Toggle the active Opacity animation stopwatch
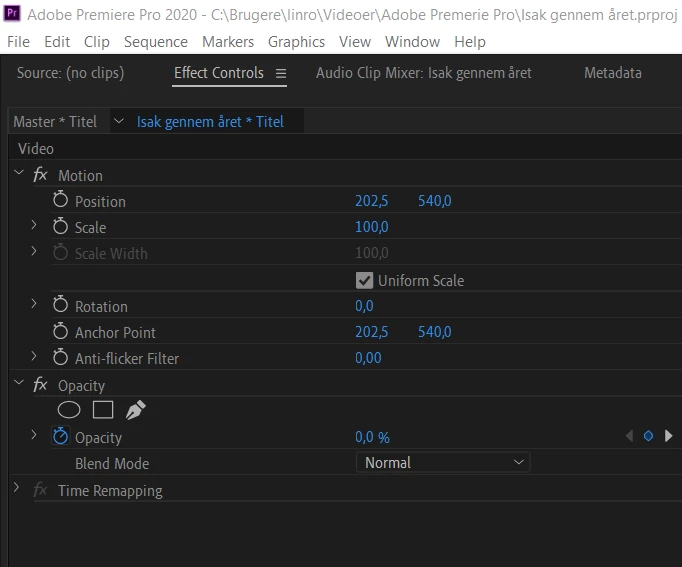This screenshot has height=567, width=682. 60,436
